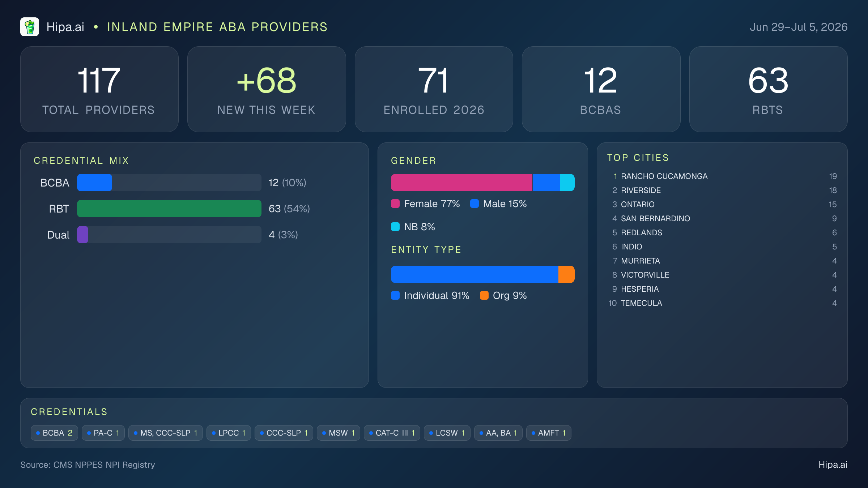
Task: Click the count 19 for Rancho Cucamonga
Action: tap(833, 176)
